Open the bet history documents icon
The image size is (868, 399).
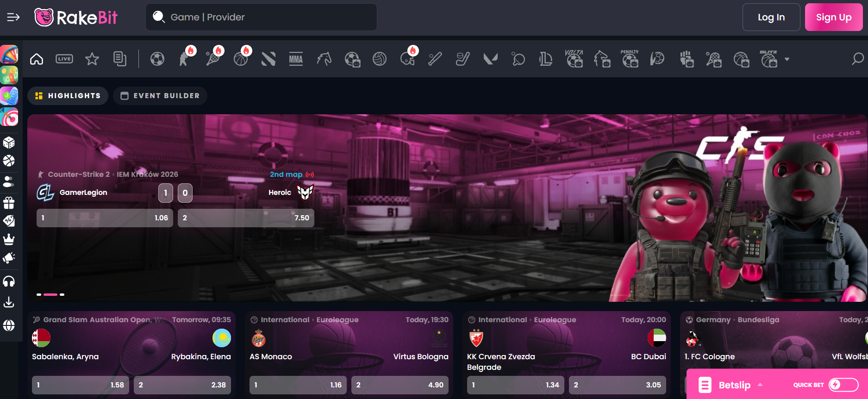(120, 59)
